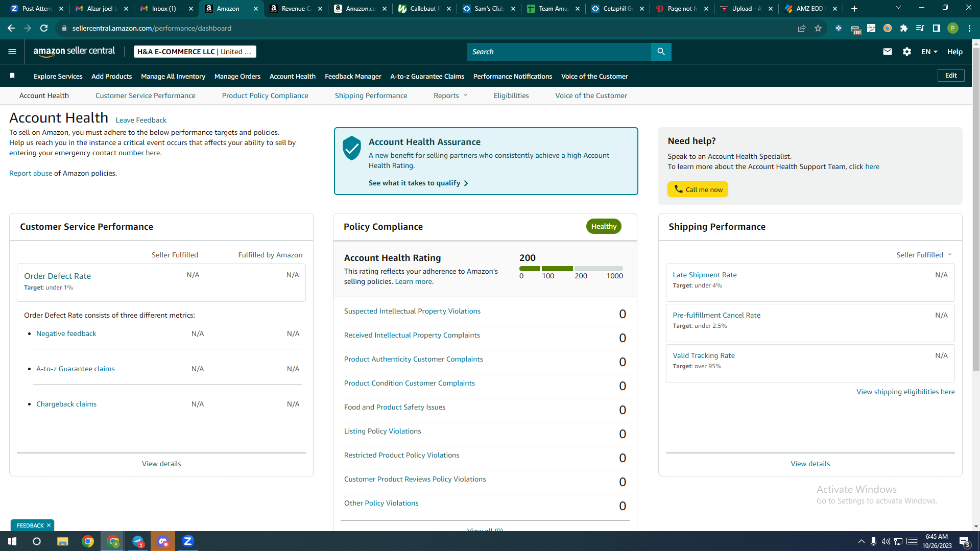Open the Order Defect Rate link

(57, 276)
